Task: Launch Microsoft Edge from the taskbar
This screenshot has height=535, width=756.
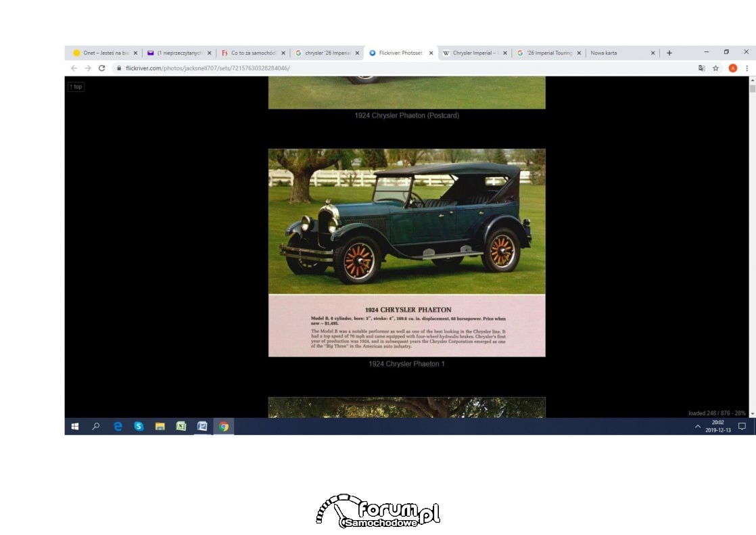Action: coord(118,427)
